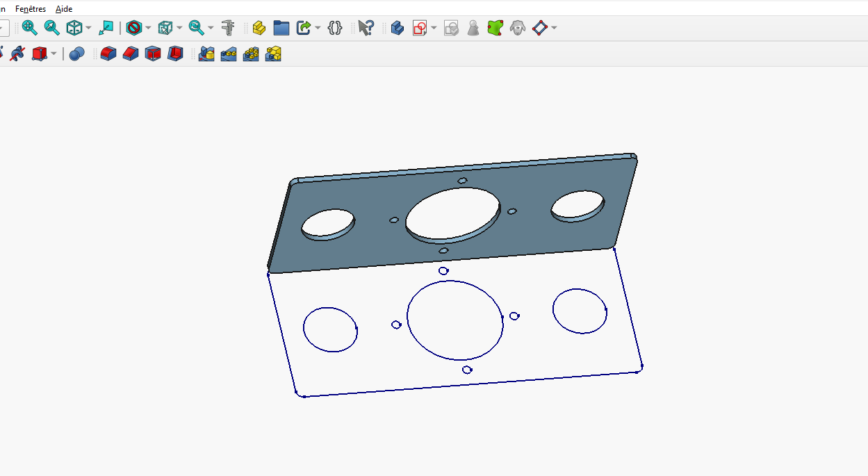Open the Fenêtres menu
The image size is (868, 476).
click(x=31, y=9)
